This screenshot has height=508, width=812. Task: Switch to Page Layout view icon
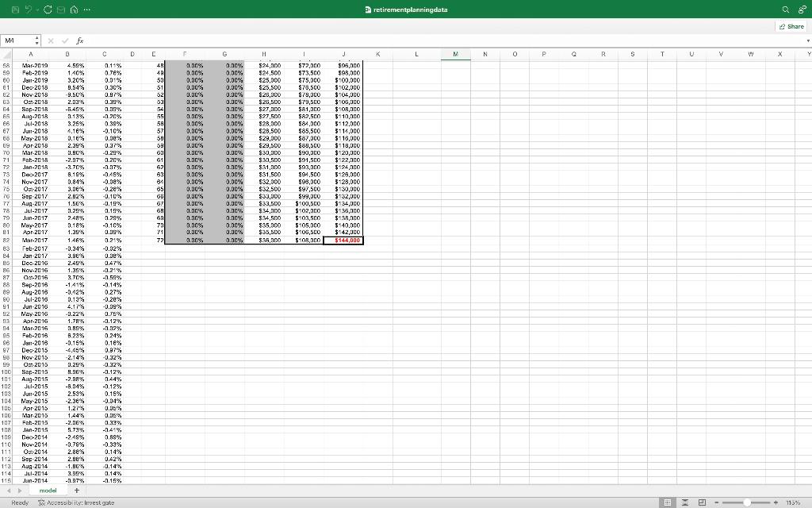click(684, 502)
